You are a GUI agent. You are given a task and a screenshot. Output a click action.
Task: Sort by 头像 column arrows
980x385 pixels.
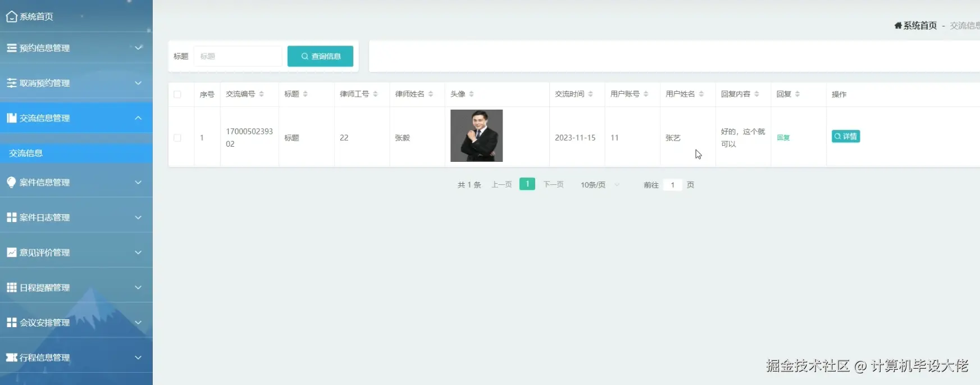(x=472, y=94)
